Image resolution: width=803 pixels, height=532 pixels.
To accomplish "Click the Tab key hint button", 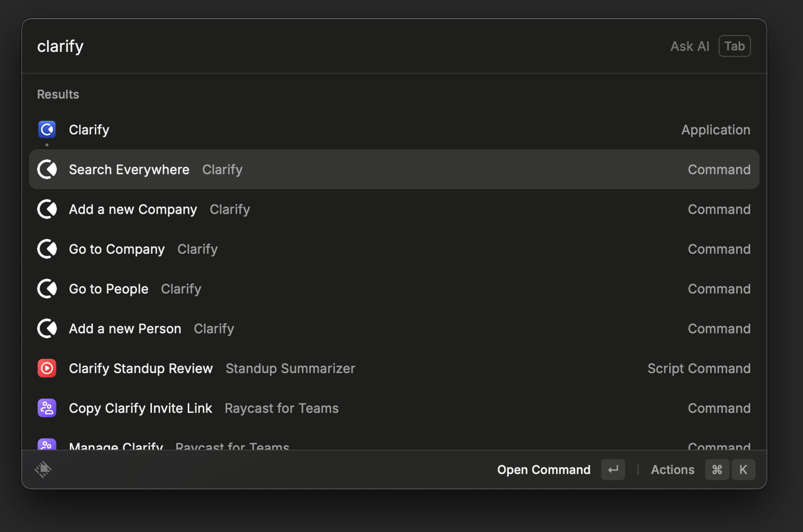I will [734, 46].
